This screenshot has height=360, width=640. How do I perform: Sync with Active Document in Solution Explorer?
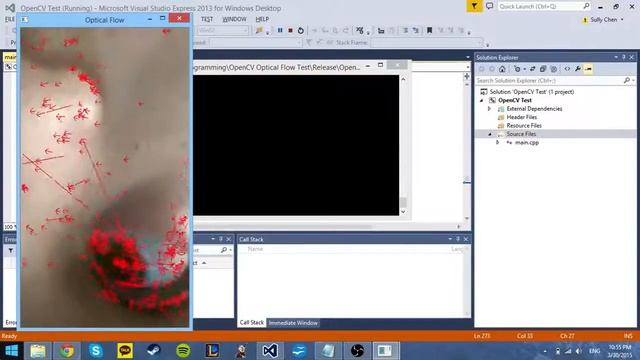[x=533, y=69]
